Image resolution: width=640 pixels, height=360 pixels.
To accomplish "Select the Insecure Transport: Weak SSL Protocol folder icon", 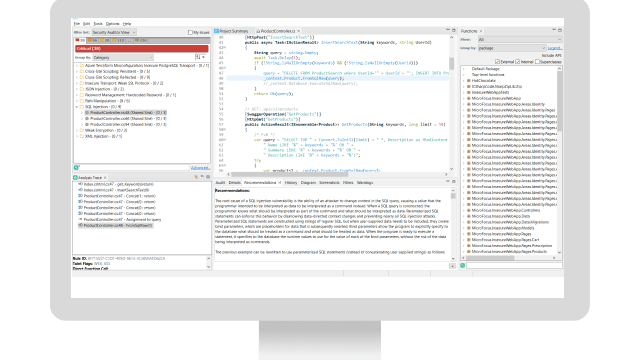I will point(82,83).
